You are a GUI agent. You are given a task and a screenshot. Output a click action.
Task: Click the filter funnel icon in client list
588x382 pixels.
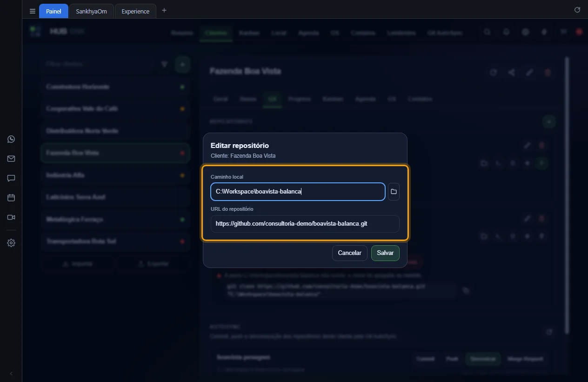click(x=164, y=64)
